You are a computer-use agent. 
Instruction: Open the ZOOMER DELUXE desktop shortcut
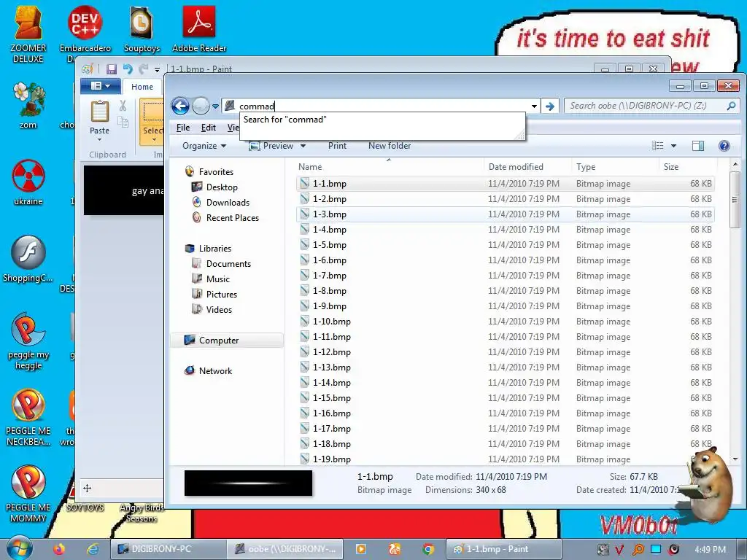28,34
